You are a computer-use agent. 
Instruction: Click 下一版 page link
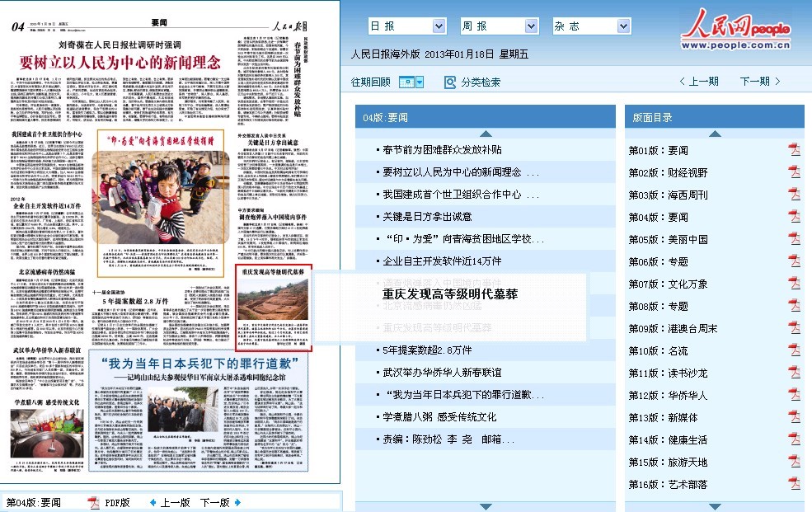(x=214, y=502)
